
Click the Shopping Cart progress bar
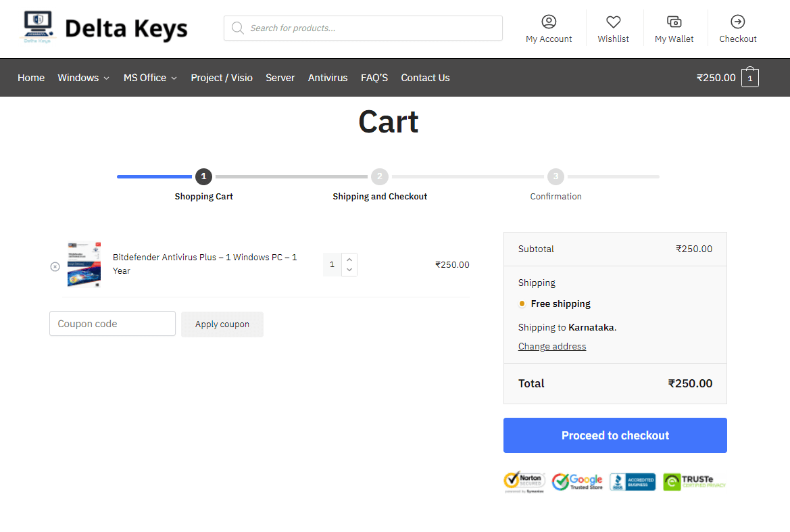pyautogui.click(x=155, y=176)
